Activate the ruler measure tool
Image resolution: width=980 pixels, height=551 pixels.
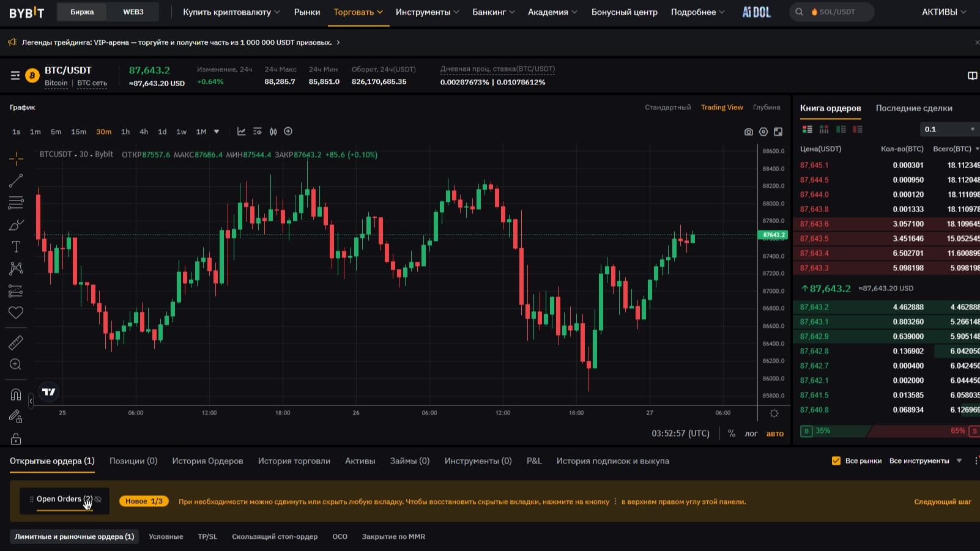(16, 342)
